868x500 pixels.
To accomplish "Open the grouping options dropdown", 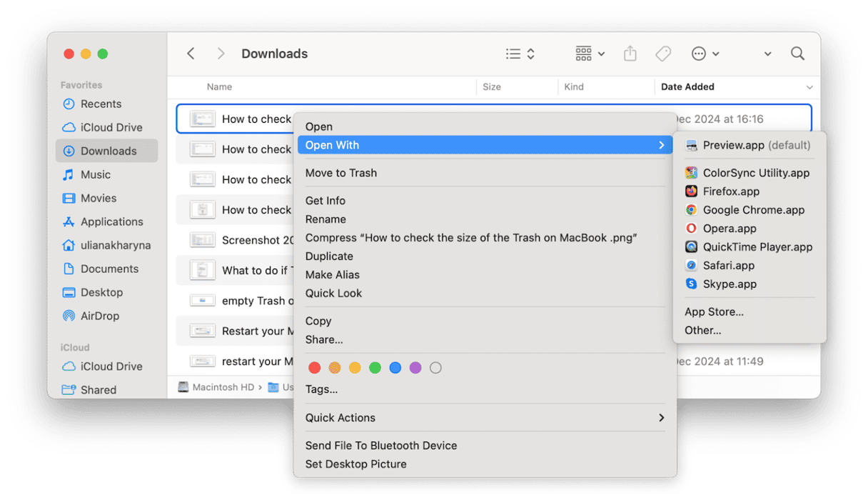I will click(590, 54).
